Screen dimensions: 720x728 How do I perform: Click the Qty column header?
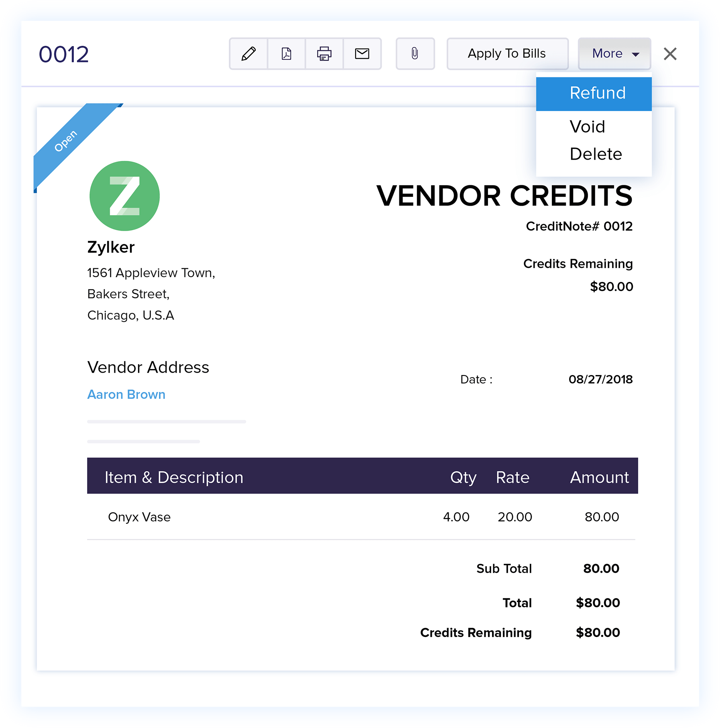coord(463,477)
